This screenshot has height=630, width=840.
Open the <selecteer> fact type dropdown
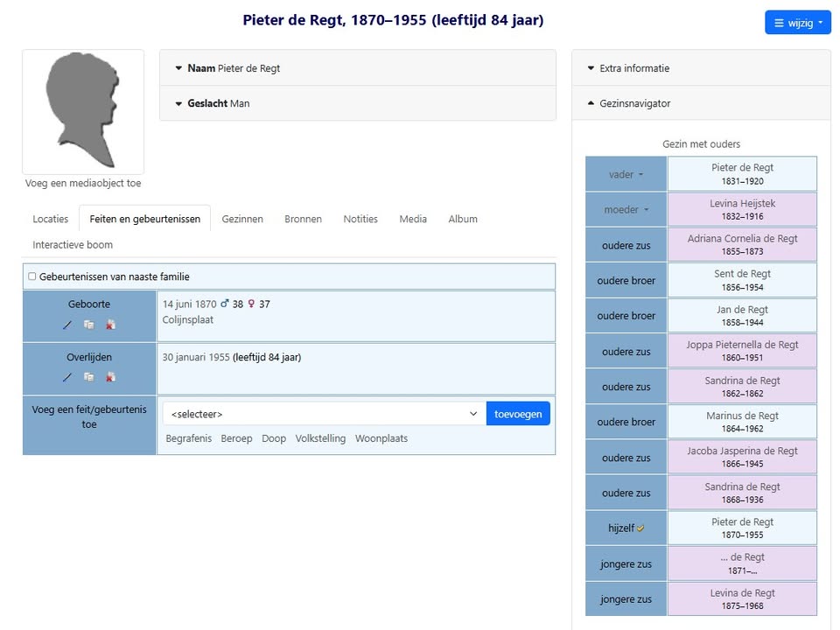click(x=324, y=414)
